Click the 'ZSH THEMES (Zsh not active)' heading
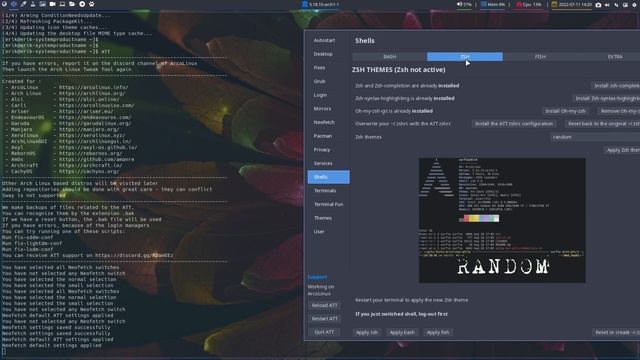The image size is (640, 360). click(398, 70)
